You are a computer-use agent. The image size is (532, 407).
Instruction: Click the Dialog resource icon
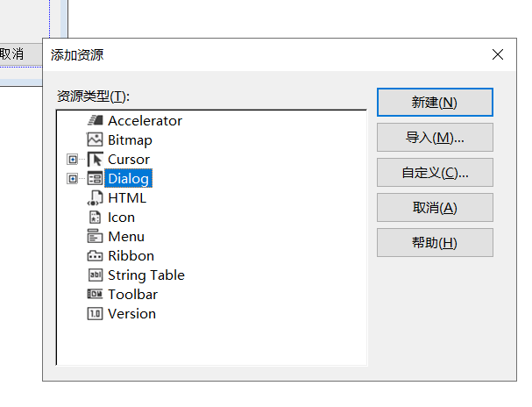(x=96, y=179)
